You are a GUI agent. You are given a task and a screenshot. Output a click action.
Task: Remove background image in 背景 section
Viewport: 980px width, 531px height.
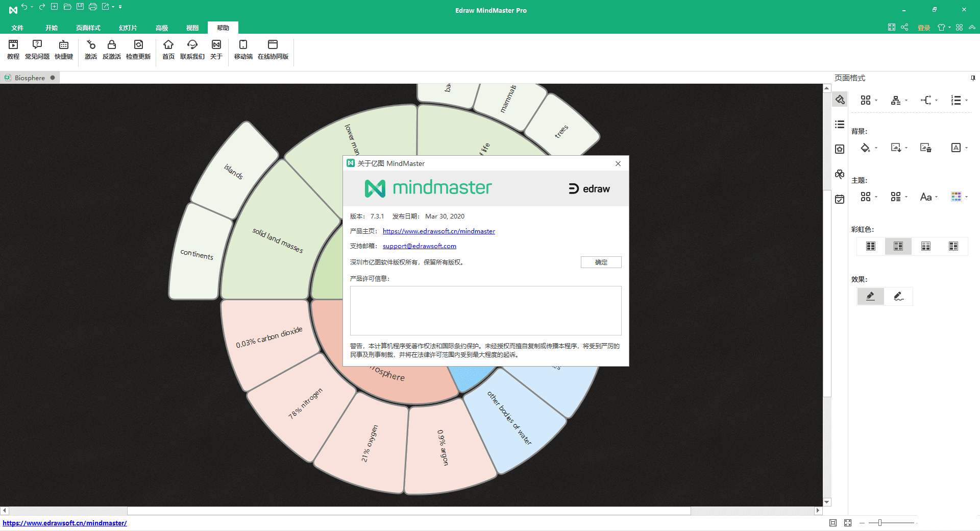926,148
